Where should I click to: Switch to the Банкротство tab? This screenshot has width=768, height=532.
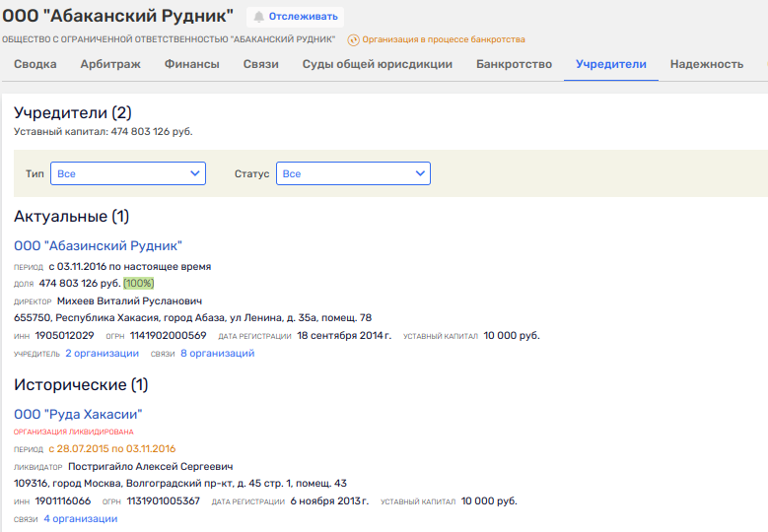click(514, 64)
